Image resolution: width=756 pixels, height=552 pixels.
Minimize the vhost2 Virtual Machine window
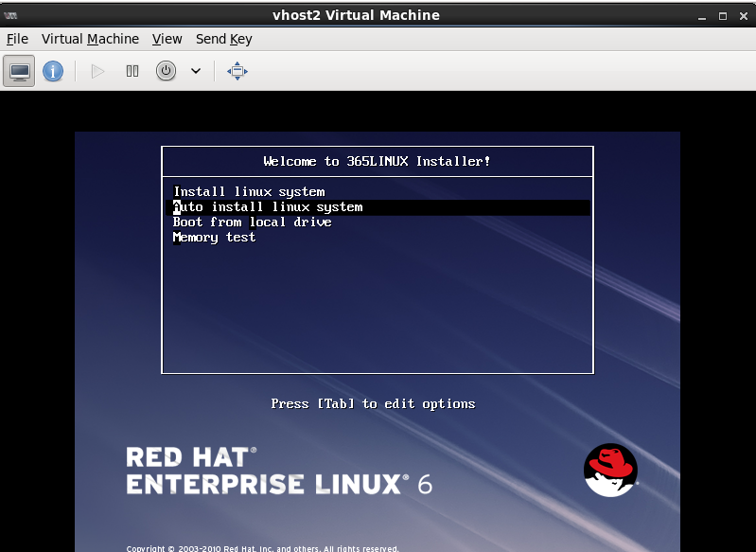[702, 16]
